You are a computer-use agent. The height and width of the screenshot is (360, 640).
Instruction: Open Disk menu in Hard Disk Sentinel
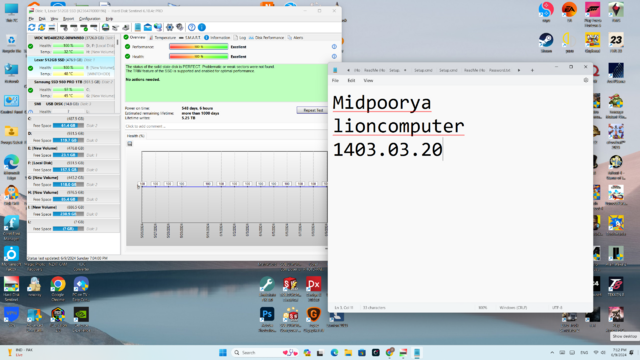[x=42, y=19]
